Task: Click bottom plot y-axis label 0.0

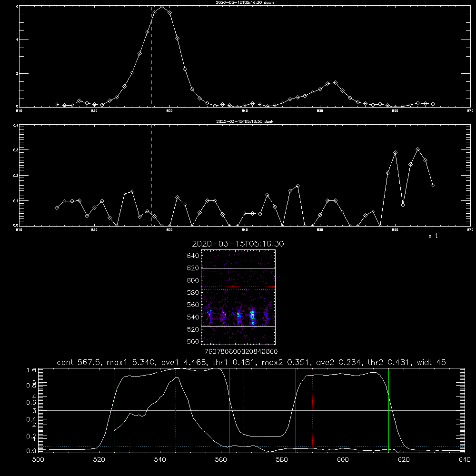Action: point(31,451)
